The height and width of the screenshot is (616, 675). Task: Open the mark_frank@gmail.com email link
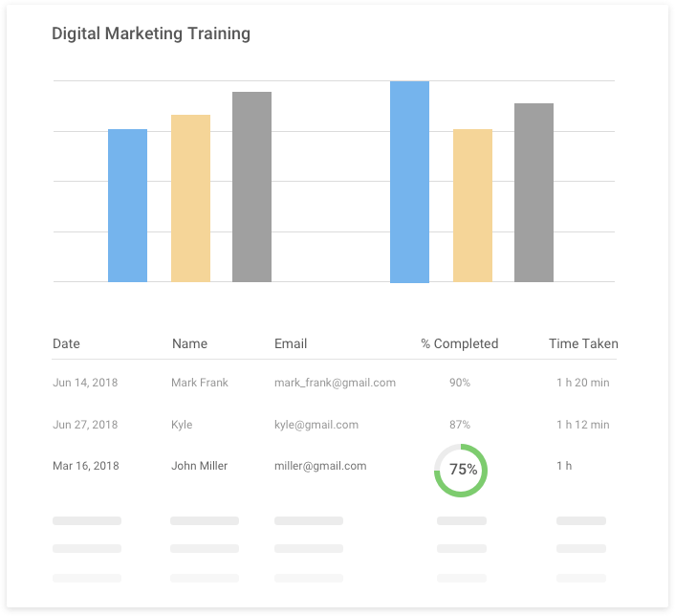click(x=335, y=383)
